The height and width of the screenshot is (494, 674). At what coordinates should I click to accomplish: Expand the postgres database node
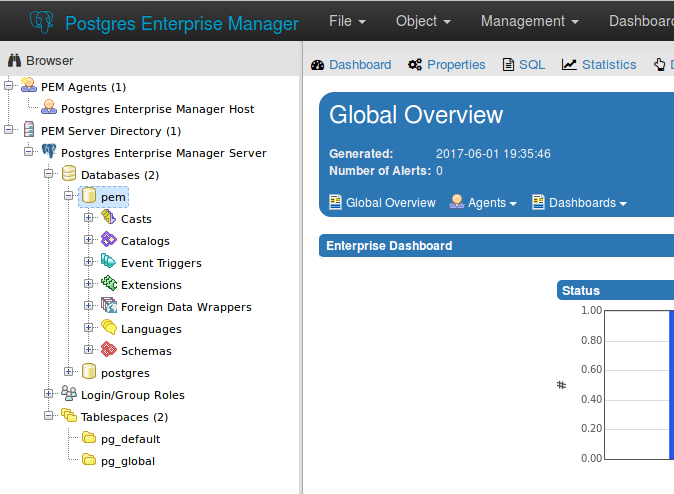pos(69,371)
